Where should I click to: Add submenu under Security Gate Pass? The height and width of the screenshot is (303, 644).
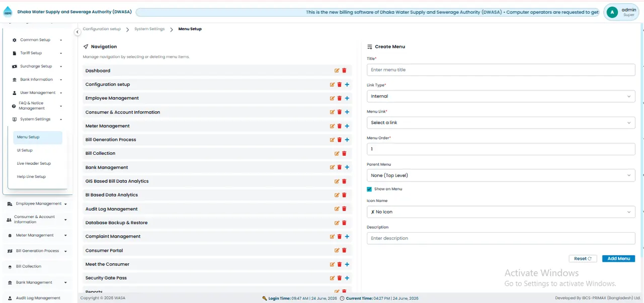347,278
